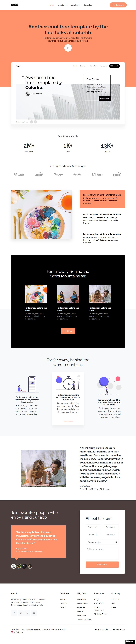Open the YouTube icon in the footer

coord(34,613)
